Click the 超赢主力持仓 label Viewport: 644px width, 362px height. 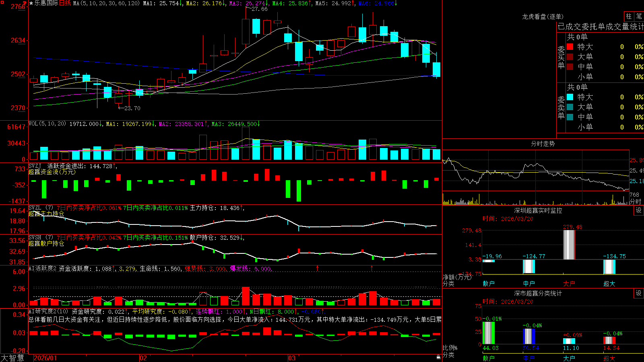click(46, 214)
